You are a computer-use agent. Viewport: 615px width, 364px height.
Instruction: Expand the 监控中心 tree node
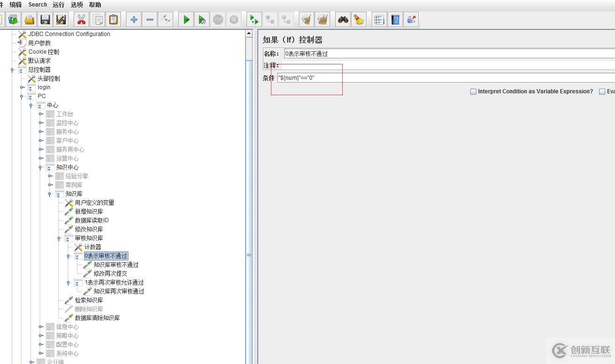(x=41, y=123)
